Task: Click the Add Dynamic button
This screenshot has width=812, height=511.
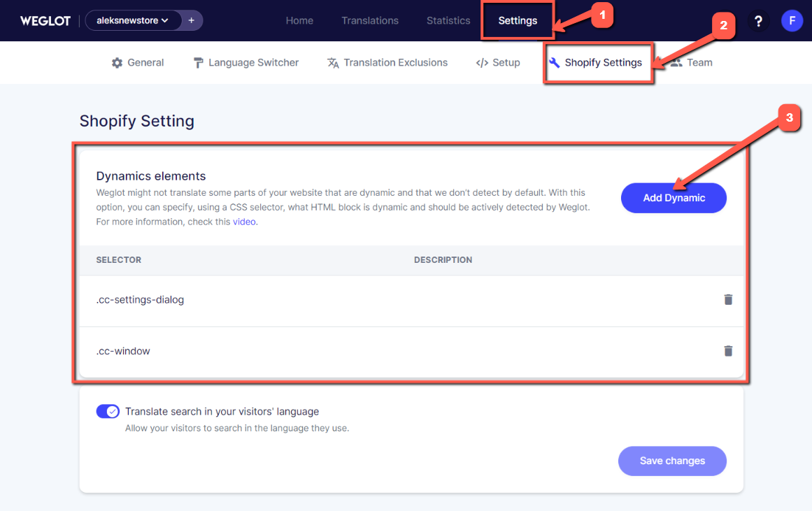Action: tap(674, 198)
